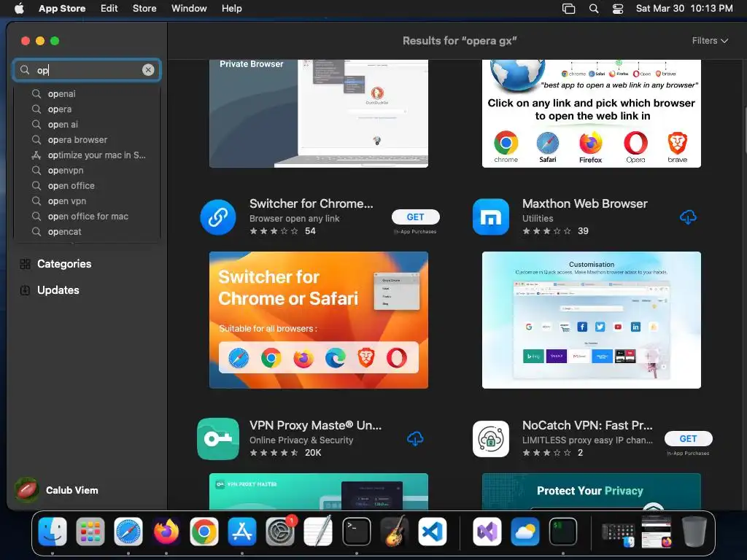Open the cloud weather app in Dock
The image size is (747, 560).
click(525, 532)
